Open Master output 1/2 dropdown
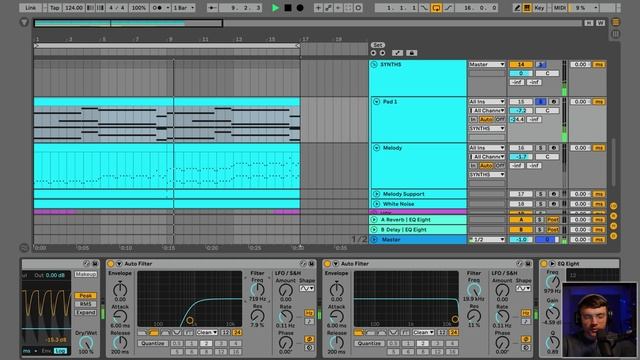 click(487, 240)
